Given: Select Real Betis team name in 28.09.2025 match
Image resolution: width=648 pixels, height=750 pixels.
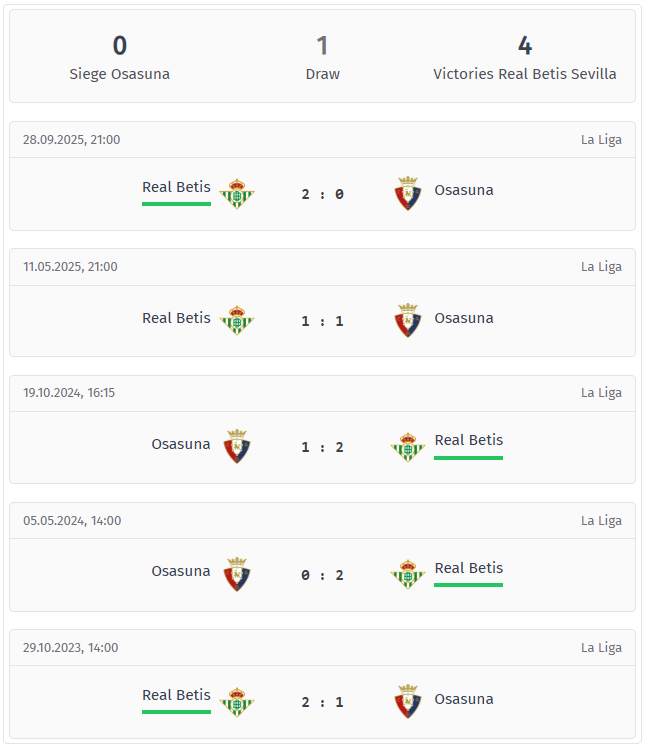Looking at the screenshot, I should click(x=176, y=187).
